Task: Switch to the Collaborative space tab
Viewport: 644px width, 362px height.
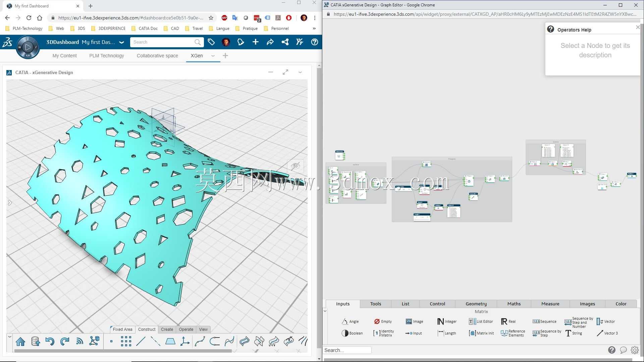Action: pyautogui.click(x=157, y=56)
